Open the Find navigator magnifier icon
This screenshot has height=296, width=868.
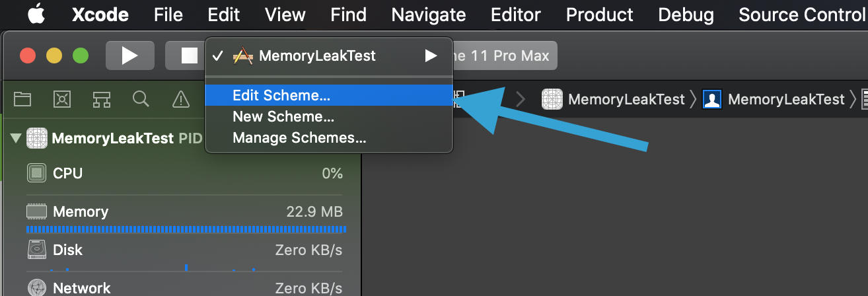coord(140,99)
